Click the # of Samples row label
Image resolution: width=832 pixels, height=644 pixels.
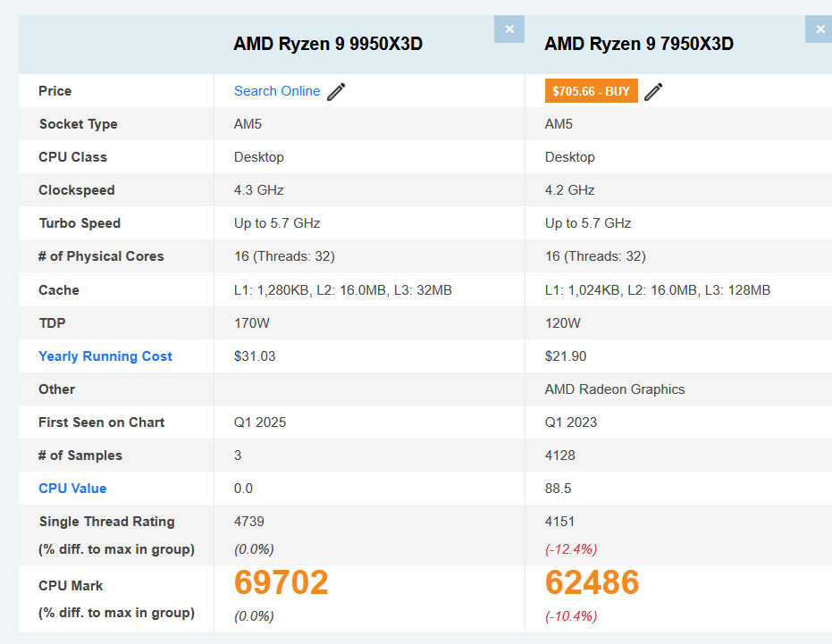point(80,456)
